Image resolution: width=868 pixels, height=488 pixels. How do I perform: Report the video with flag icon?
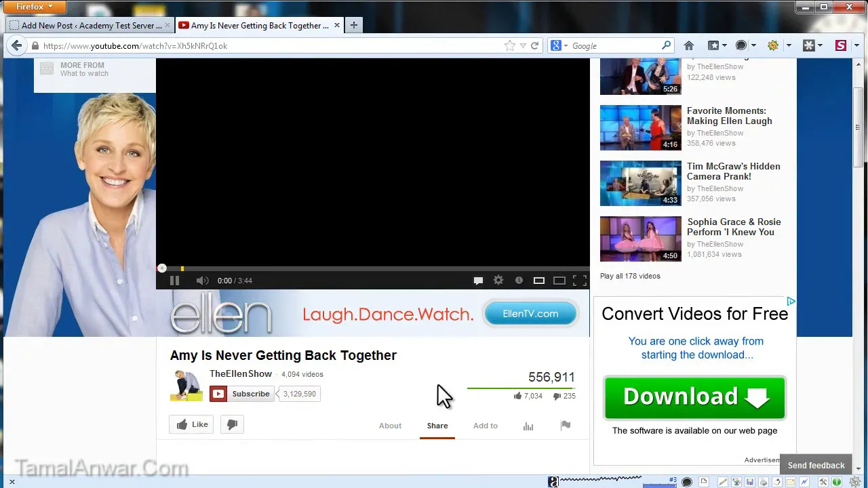[566, 425]
